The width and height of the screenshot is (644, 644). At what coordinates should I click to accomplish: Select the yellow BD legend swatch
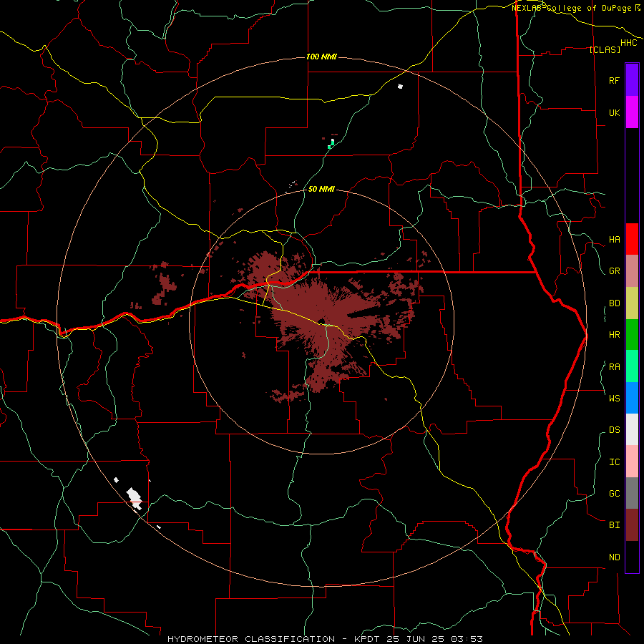(632, 303)
